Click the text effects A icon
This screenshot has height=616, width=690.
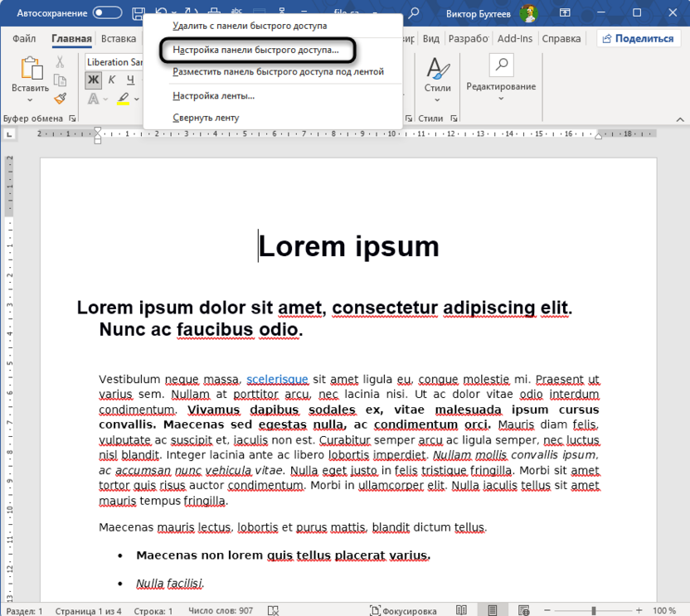pos(93,99)
